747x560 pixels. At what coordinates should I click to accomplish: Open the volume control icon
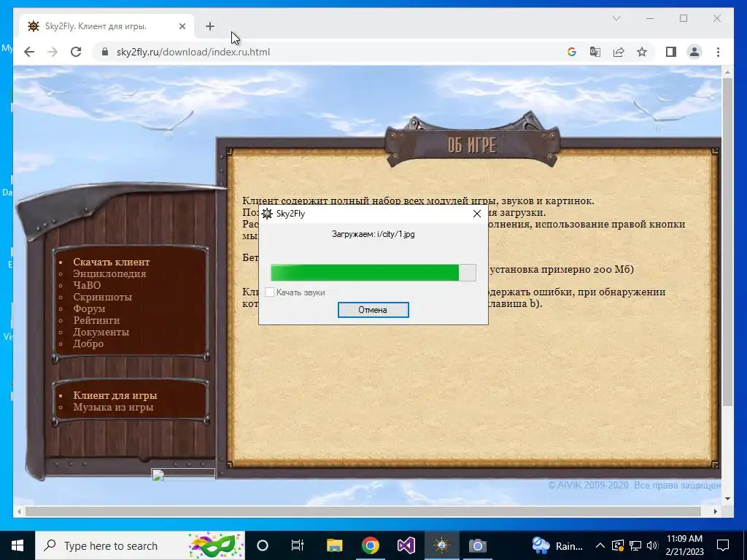(x=653, y=545)
